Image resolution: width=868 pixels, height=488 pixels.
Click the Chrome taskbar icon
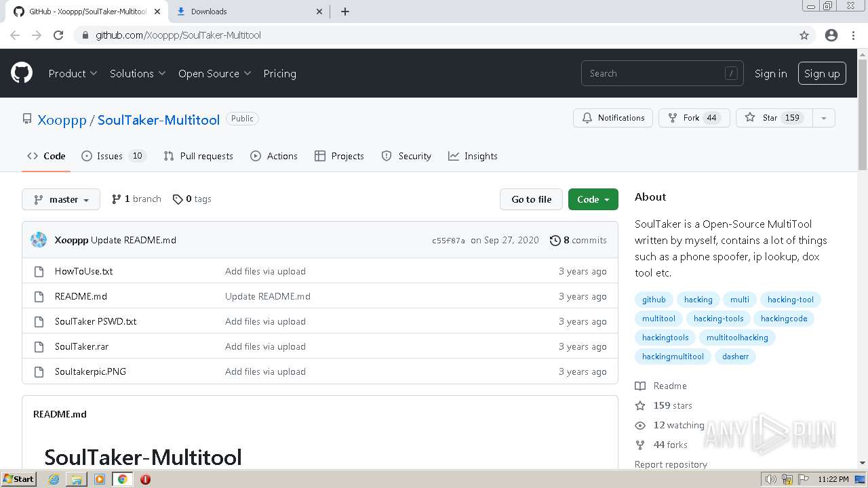point(122,479)
